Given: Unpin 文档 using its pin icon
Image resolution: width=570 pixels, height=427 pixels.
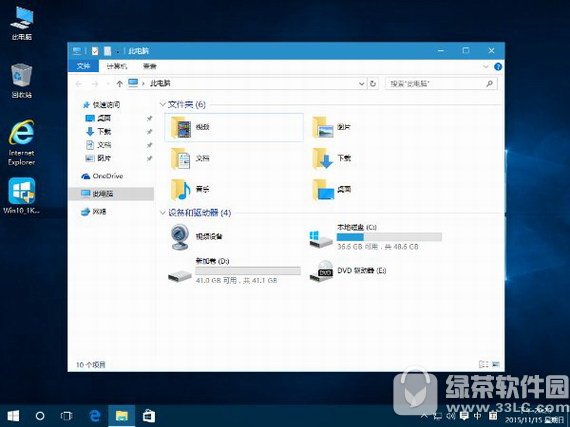Looking at the screenshot, I should [x=149, y=145].
